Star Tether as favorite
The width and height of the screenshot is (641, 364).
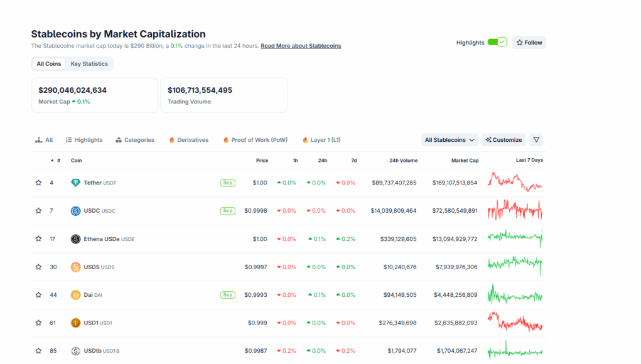38,183
